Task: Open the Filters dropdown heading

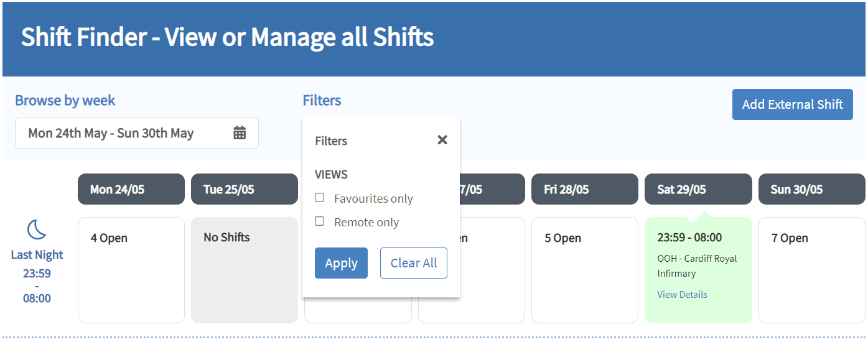Action: [322, 101]
